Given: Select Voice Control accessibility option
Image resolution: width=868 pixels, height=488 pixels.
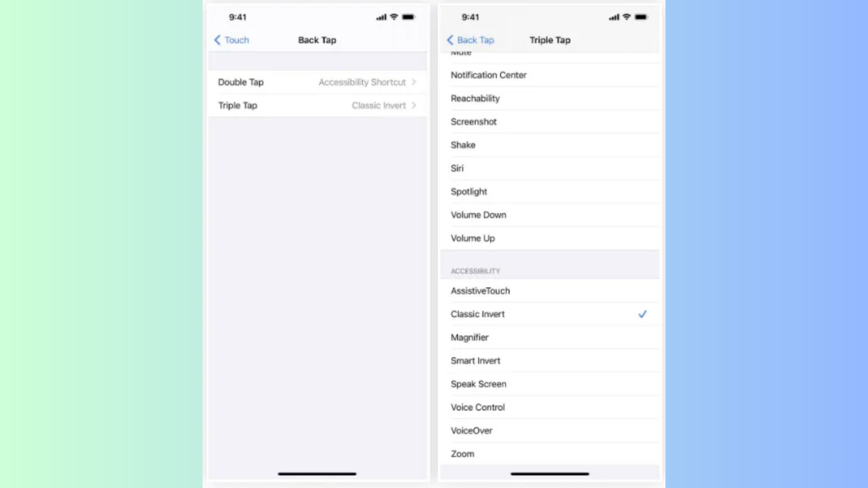Looking at the screenshot, I should [x=477, y=407].
